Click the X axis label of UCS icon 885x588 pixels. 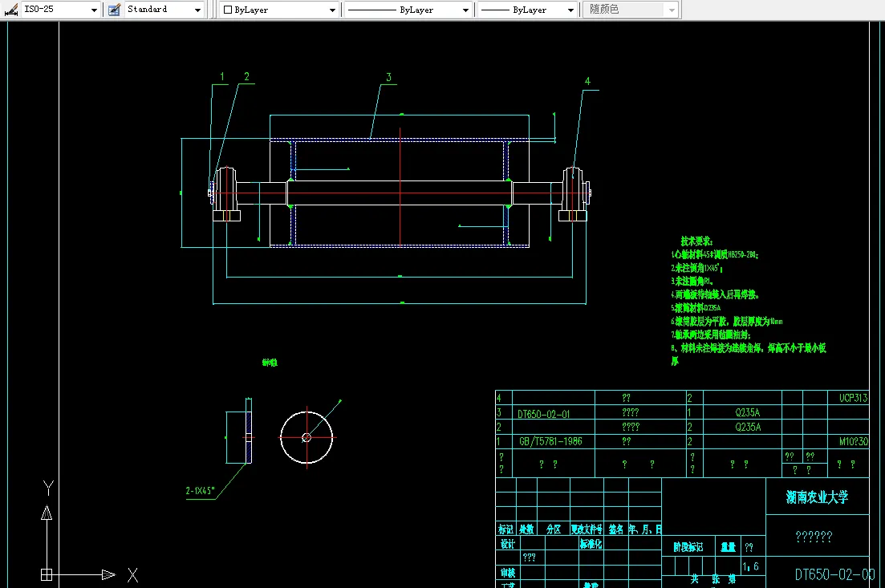tap(132, 575)
